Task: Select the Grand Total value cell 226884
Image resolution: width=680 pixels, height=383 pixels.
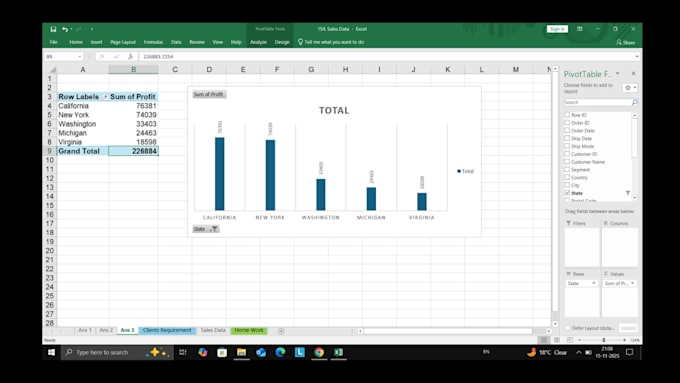Action: pos(134,151)
